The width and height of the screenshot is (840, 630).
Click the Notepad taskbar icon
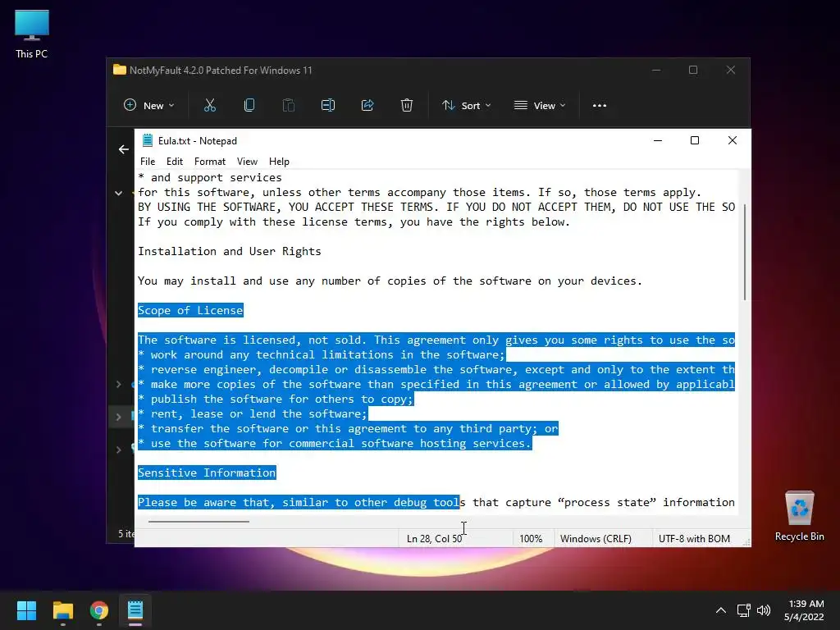click(x=135, y=610)
